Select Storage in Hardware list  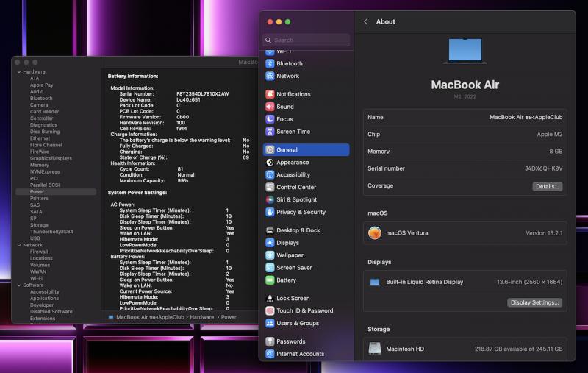(x=39, y=225)
